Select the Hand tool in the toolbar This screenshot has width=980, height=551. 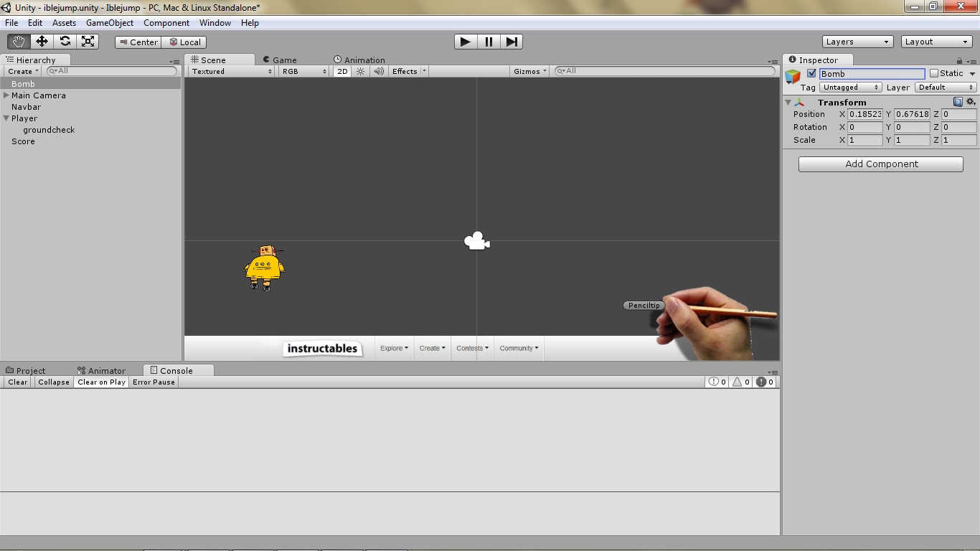point(19,42)
